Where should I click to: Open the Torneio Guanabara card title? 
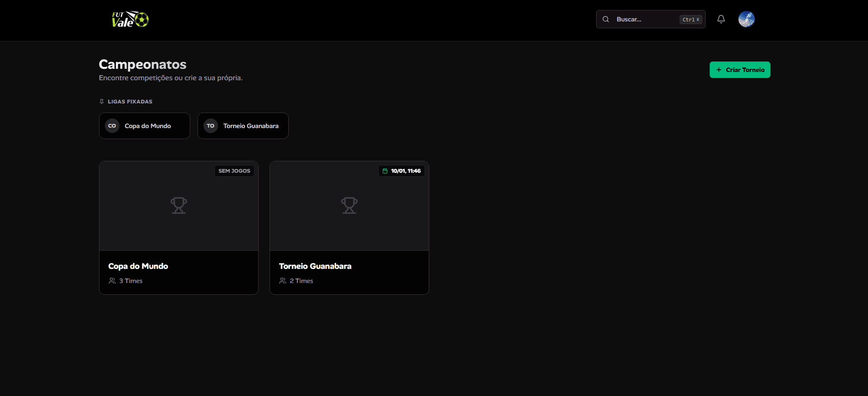(315, 266)
